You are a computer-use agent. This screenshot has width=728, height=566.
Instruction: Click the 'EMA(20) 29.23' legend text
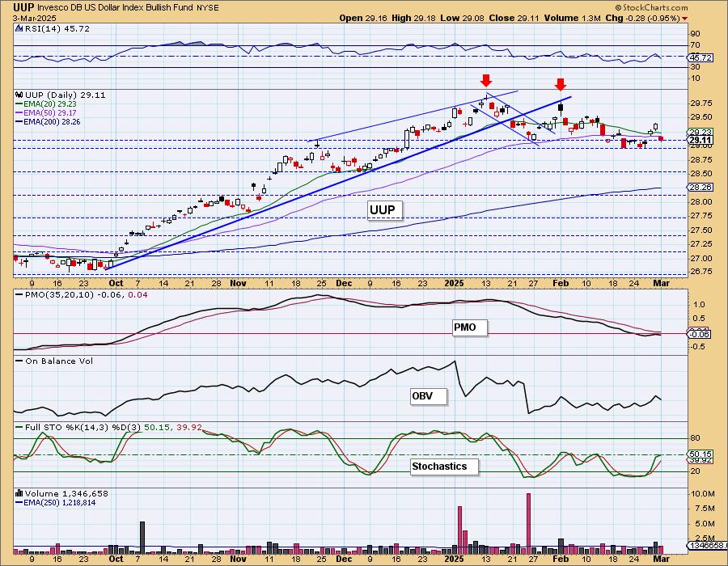click(50, 104)
